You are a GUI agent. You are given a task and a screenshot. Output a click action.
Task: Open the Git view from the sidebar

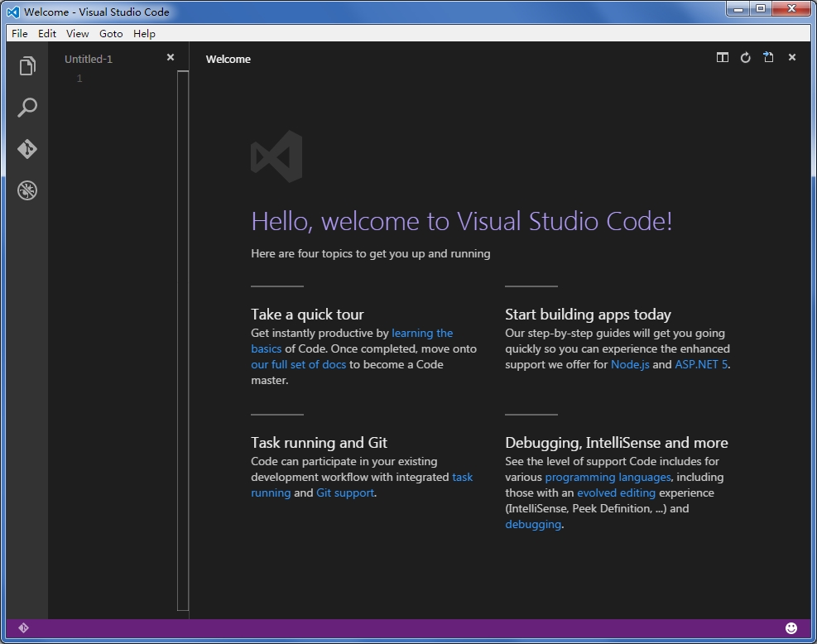tap(27, 149)
